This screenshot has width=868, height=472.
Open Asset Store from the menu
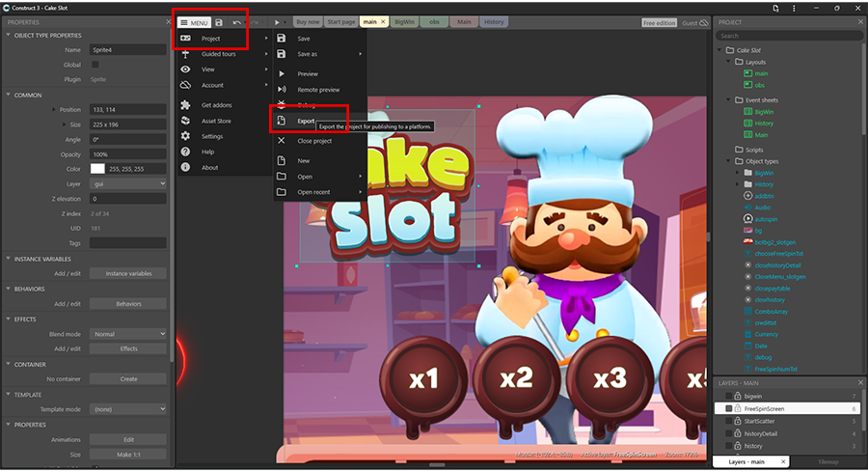coord(216,121)
